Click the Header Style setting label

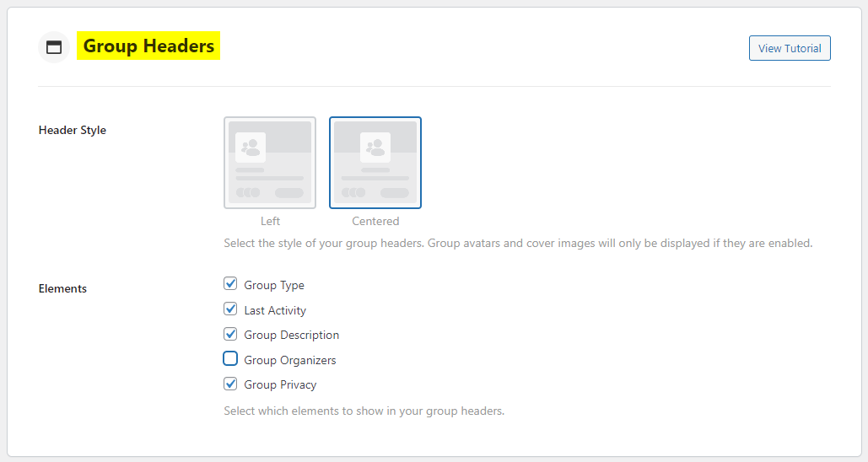(x=73, y=130)
